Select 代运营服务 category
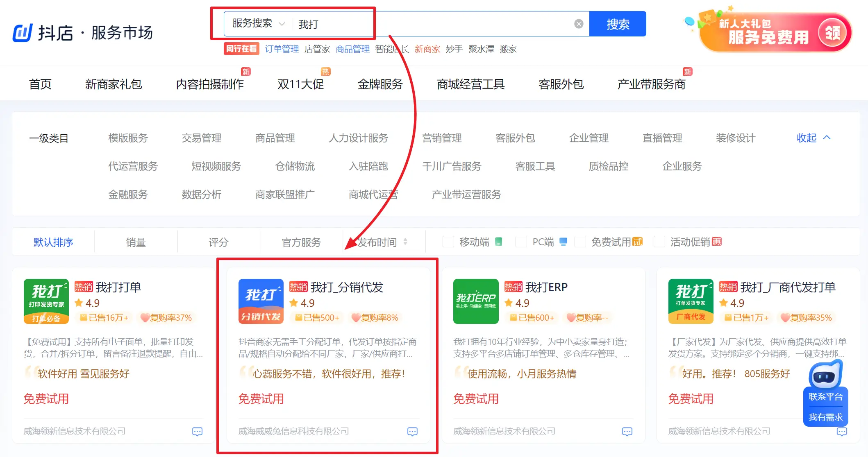Screen dimensions: 868x457 pos(133,166)
